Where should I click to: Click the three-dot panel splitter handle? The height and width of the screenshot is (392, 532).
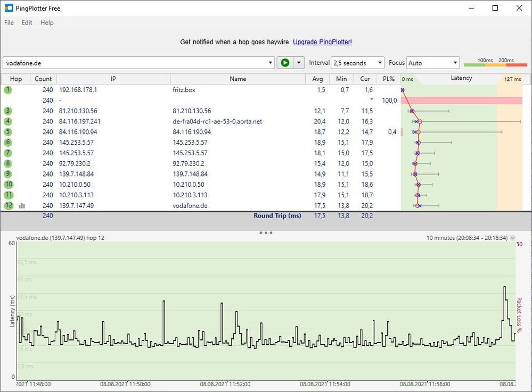point(266,233)
